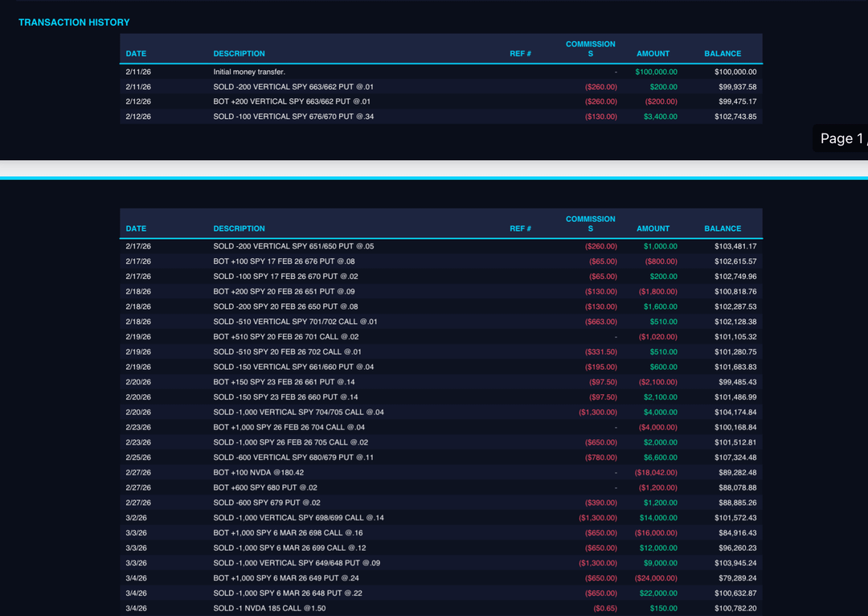Click the $107,324.48 balance value
Image resolution: width=868 pixels, height=616 pixels.
735,458
